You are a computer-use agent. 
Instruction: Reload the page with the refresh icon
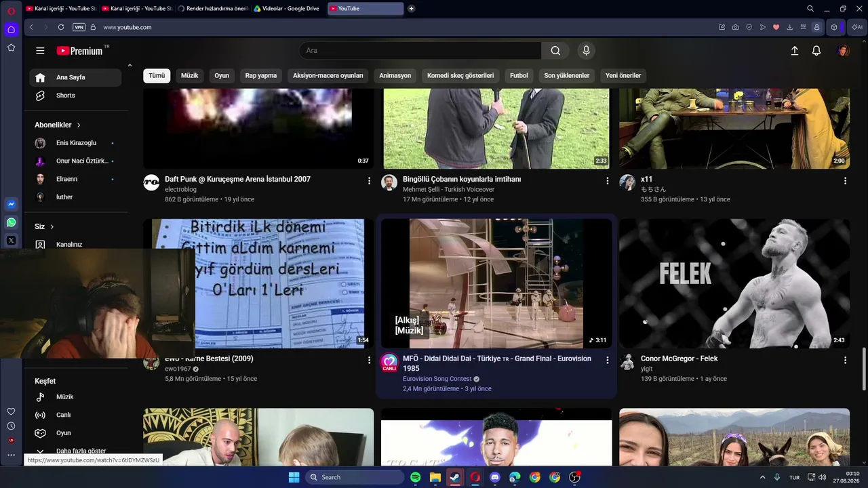click(x=61, y=27)
